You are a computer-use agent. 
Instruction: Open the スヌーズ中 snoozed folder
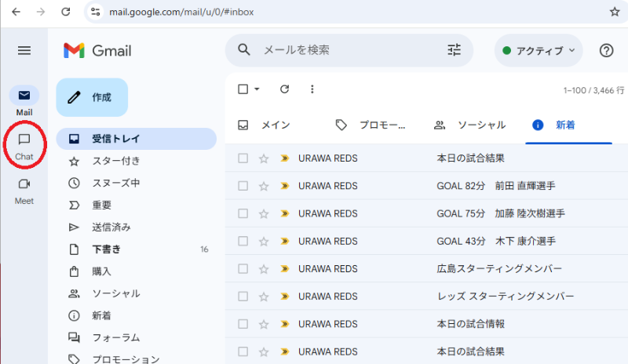115,184
